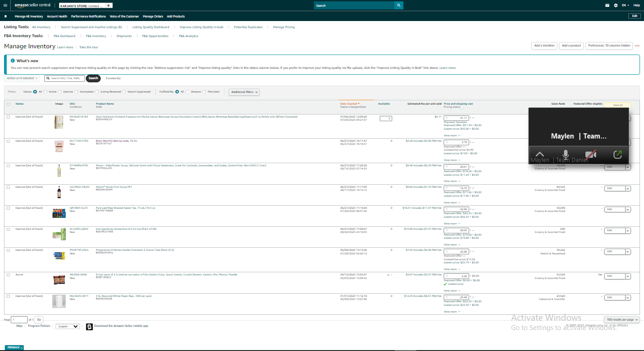
Task: Click the Amazon Seller mobile app icon
Action: (89, 326)
